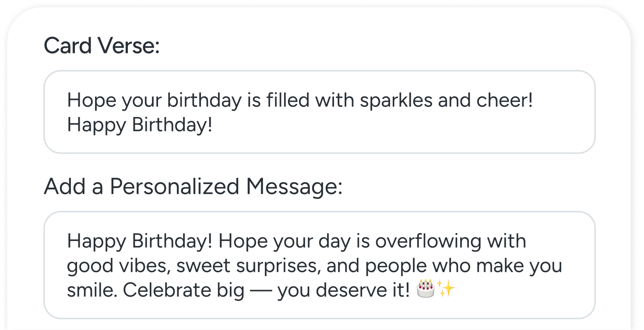Click the "Card Verse:" label
The width and height of the screenshot is (644, 330).
102,46
